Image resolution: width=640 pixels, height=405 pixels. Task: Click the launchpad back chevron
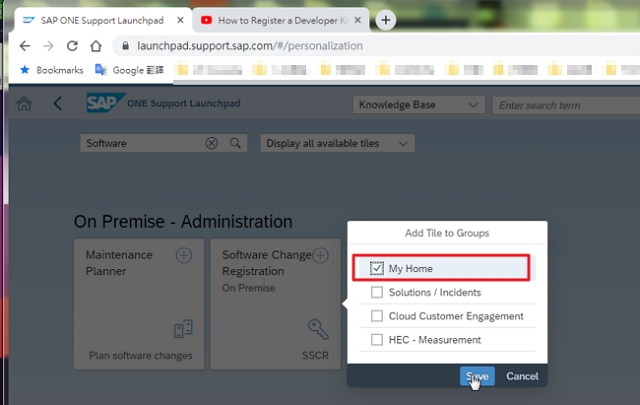pos(58,104)
